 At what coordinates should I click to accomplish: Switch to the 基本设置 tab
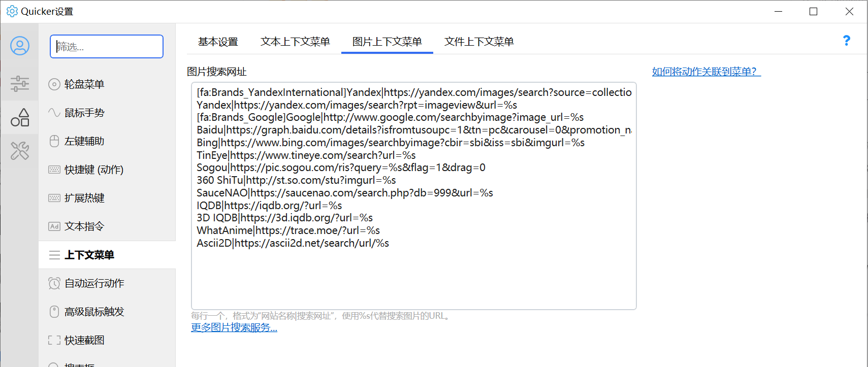coord(218,42)
